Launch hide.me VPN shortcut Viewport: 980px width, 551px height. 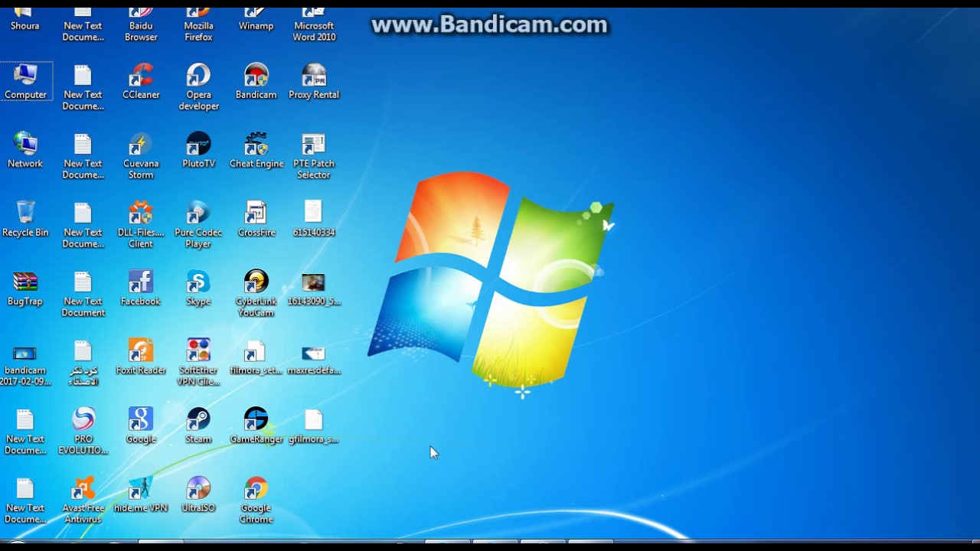[141, 495]
